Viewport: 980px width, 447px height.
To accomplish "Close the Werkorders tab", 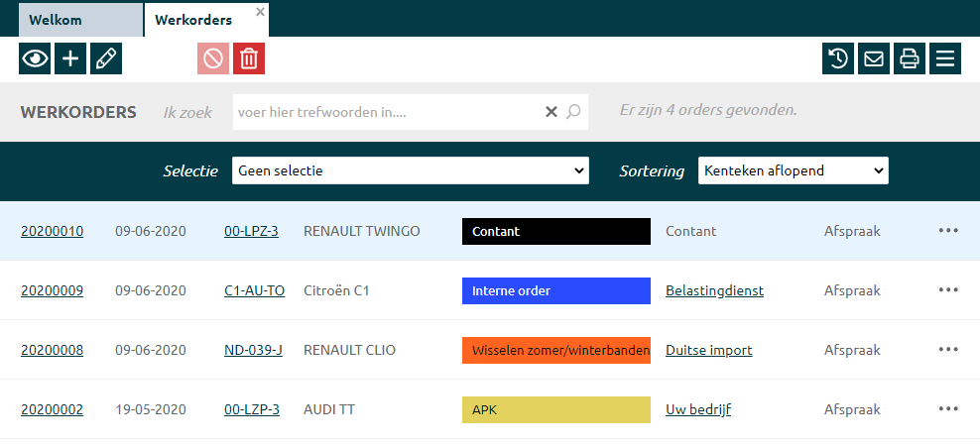I will coord(260,12).
